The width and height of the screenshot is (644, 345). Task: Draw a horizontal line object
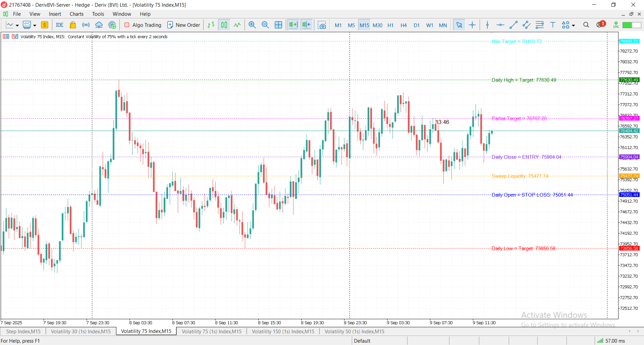500,25
